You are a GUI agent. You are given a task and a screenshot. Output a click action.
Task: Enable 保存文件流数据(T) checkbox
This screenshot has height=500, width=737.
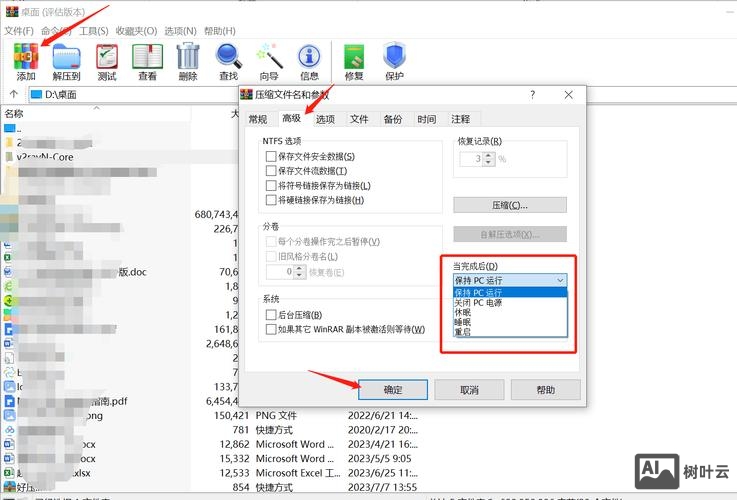coord(271,170)
